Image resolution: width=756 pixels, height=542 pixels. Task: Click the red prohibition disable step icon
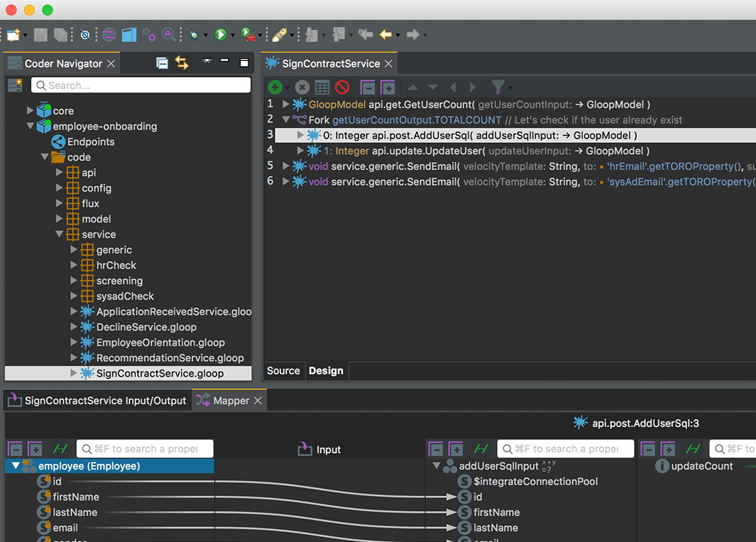click(x=342, y=88)
